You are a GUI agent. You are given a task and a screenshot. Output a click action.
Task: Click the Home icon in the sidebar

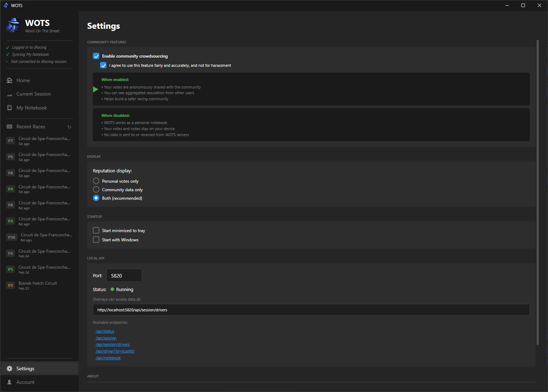click(x=10, y=80)
